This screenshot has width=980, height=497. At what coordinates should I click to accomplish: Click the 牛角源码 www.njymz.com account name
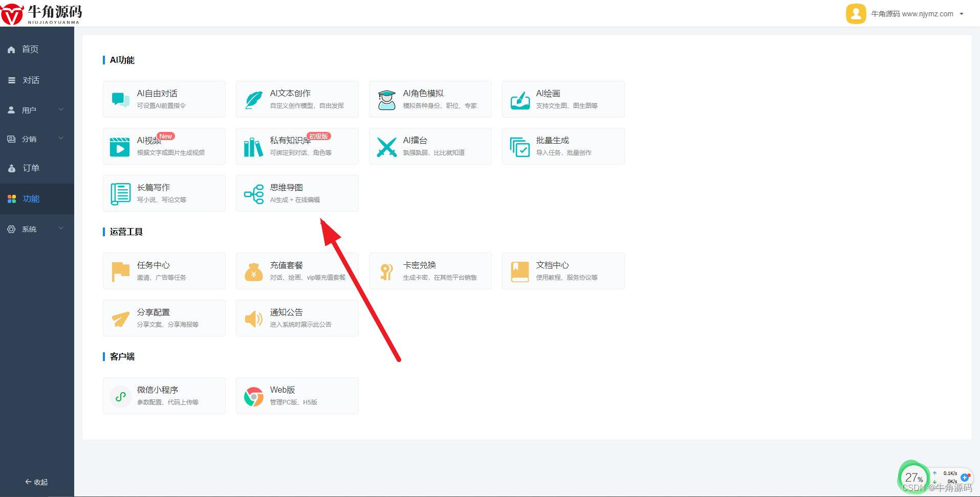coord(912,14)
